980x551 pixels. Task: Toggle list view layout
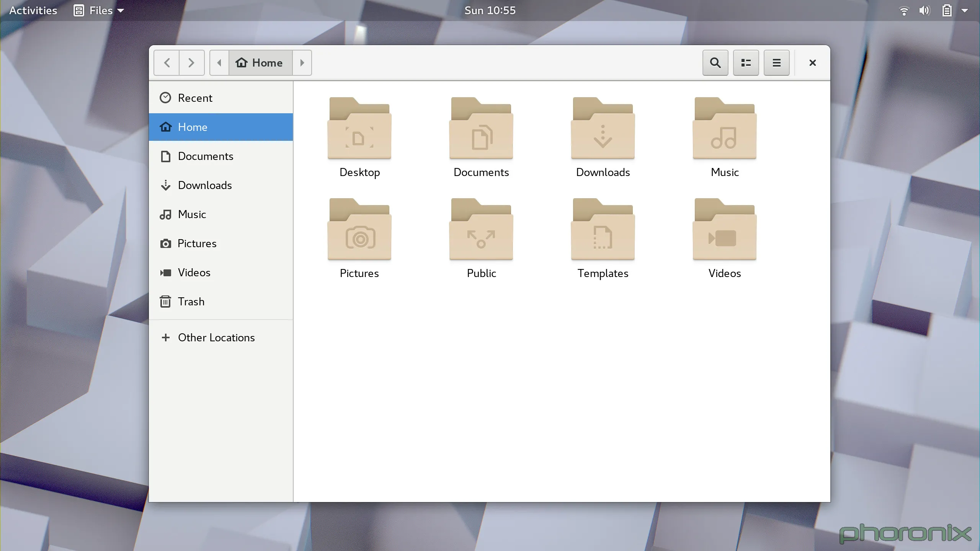(746, 63)
